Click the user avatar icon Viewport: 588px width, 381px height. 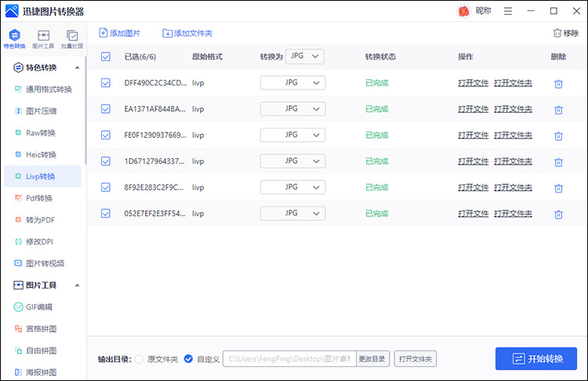pos(463,11)
